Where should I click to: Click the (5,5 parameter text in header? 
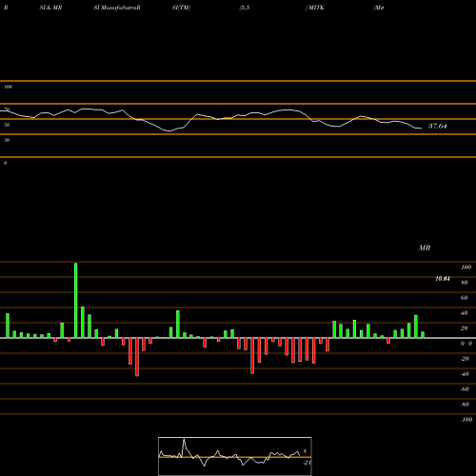pyautogui.click(x=245, y=8)
